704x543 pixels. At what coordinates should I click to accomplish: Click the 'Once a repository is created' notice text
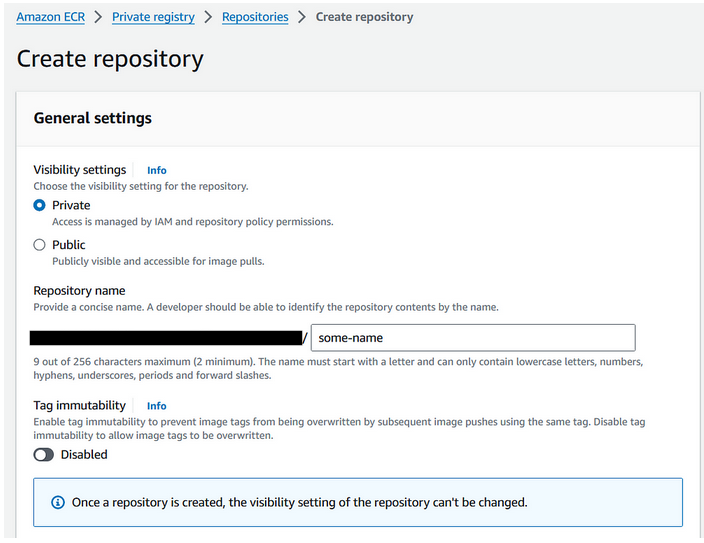pos(299,502)
